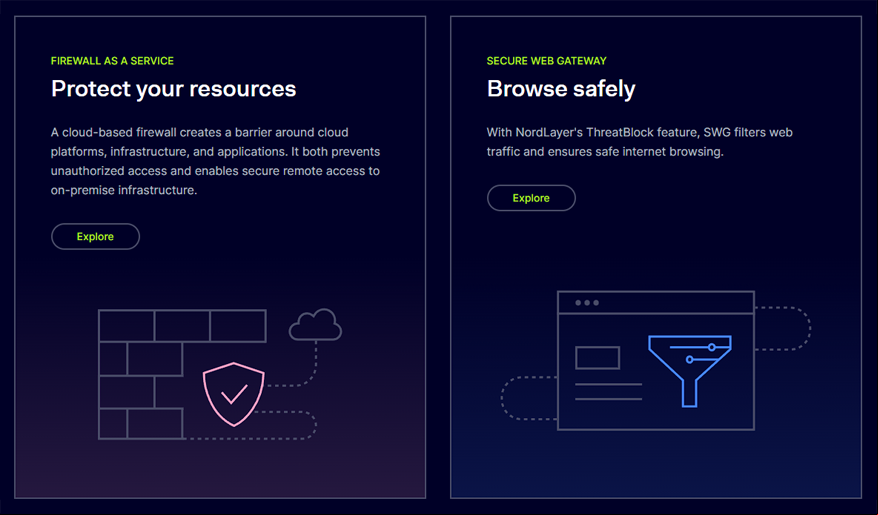Click the pink shield checkmark icon
The width and height of the screenshot is (878, 515).
point(233,394)
